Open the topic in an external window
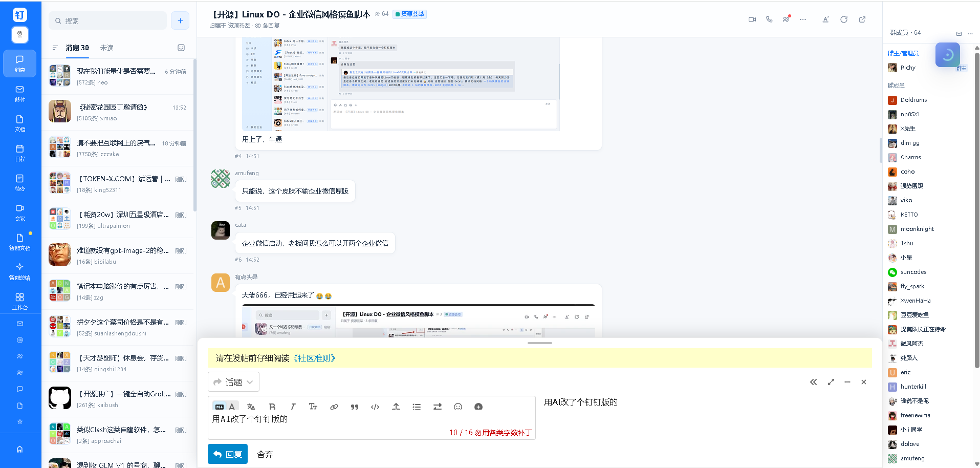Viewport: 980px width, 468px height. click(862, 19)
